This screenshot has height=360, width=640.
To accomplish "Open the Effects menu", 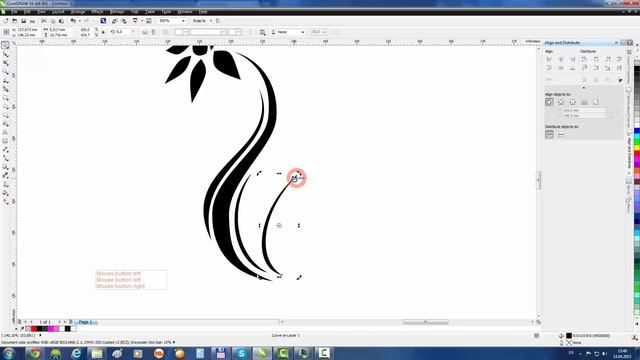I will [97, 12].
